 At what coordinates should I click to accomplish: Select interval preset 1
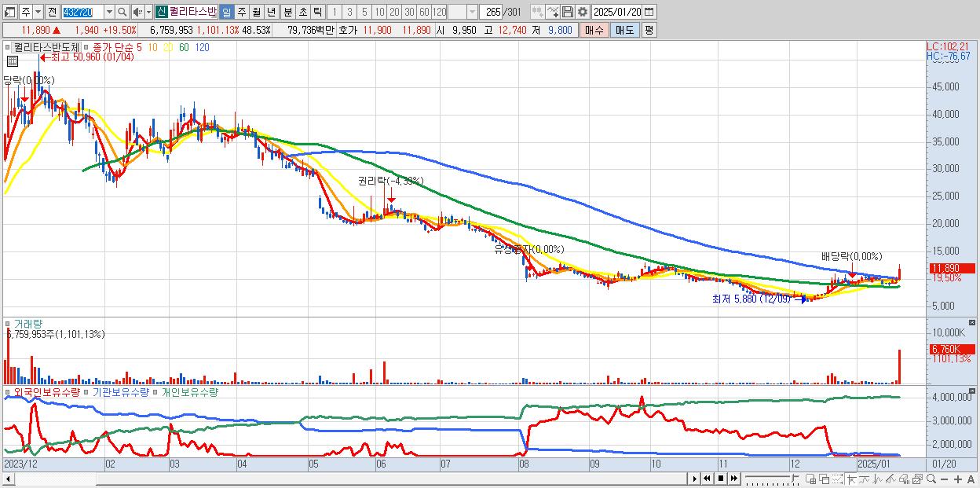335,12
